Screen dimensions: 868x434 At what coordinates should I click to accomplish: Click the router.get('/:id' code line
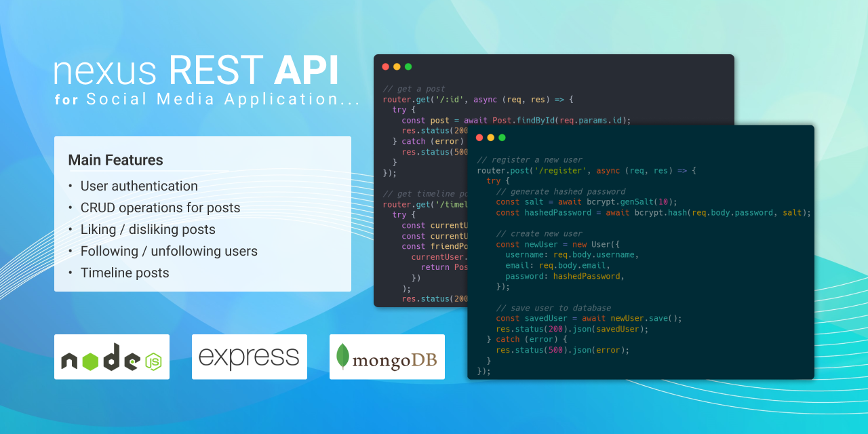click(x=478, y=100)
